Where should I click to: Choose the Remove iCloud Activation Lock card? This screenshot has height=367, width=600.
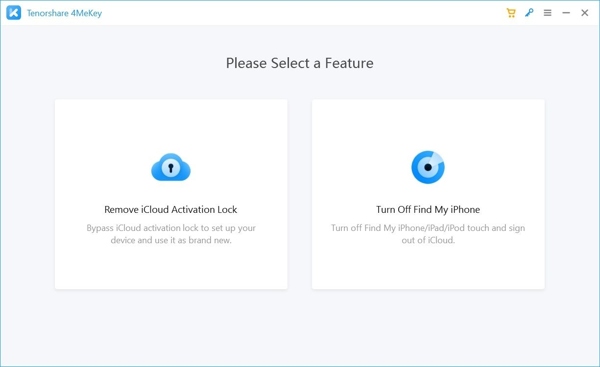coord(171,194)
